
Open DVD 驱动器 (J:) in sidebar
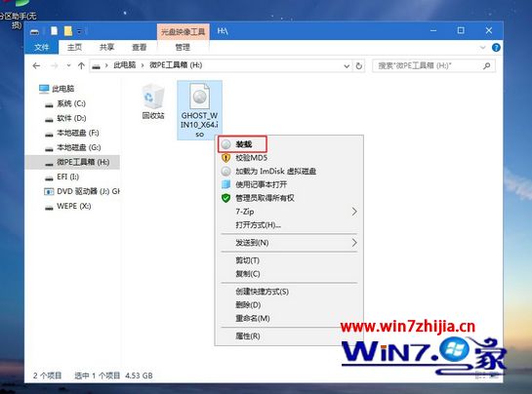(x=82, y=191)
